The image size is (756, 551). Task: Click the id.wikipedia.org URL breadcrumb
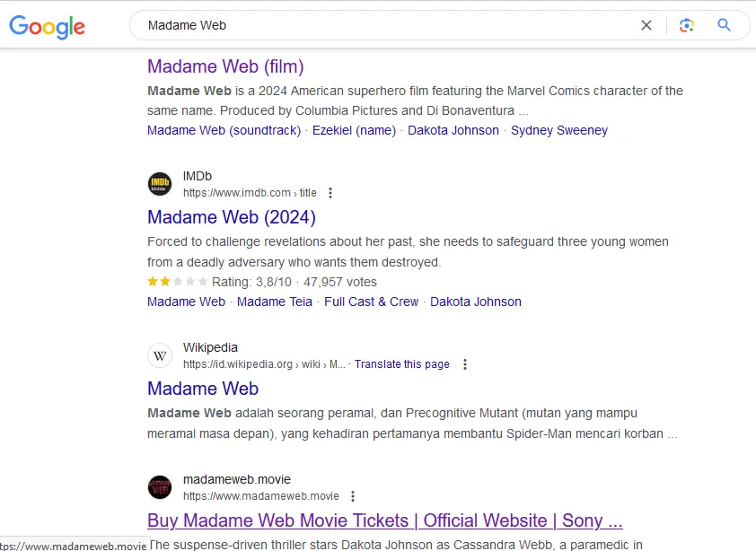tap(264, 364)
